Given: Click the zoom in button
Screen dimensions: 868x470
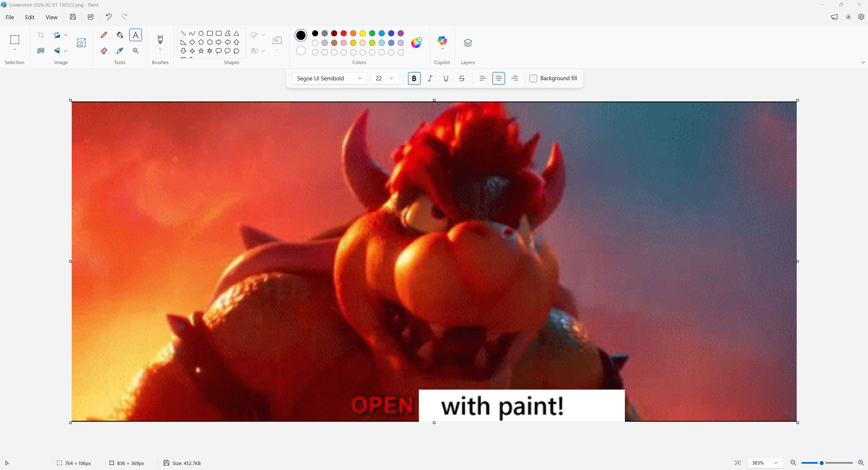Looking at the screenshot, I should 861,463.
